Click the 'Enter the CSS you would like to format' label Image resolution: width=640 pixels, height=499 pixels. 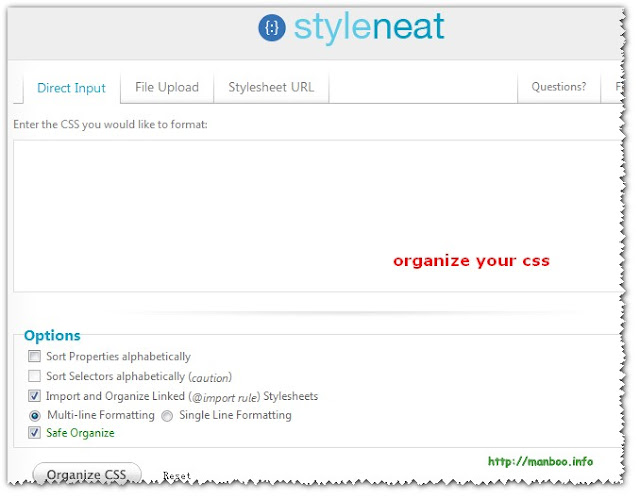(x=110, y=124)
